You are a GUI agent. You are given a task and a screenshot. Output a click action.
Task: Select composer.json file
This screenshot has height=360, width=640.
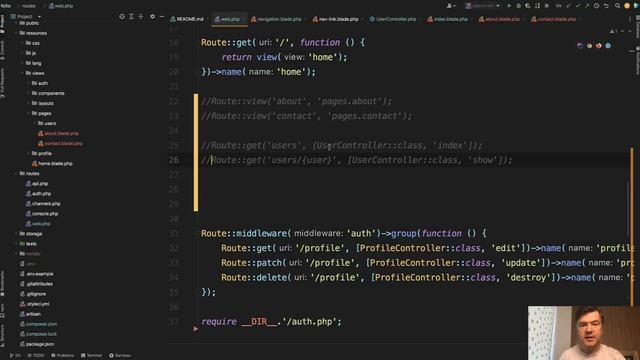(x=38, y=324)
